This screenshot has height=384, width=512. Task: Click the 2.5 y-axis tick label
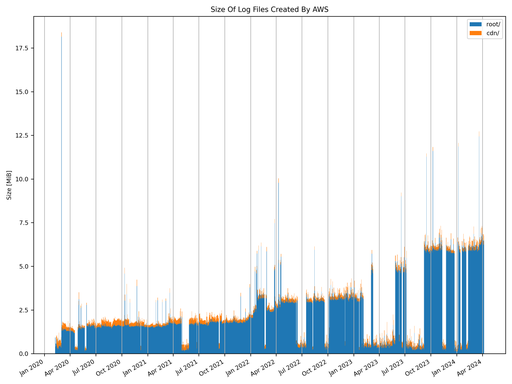pyautogui.click(x=24, y=310)
